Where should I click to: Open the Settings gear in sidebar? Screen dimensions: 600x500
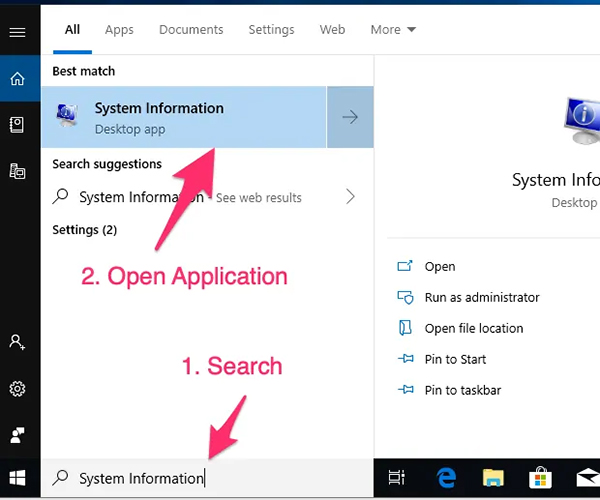point(17,389)
